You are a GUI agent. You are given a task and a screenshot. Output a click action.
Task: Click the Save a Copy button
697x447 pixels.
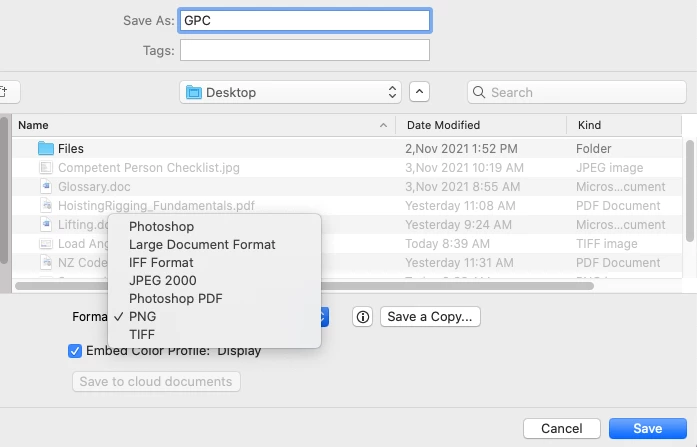click(431, 317)
